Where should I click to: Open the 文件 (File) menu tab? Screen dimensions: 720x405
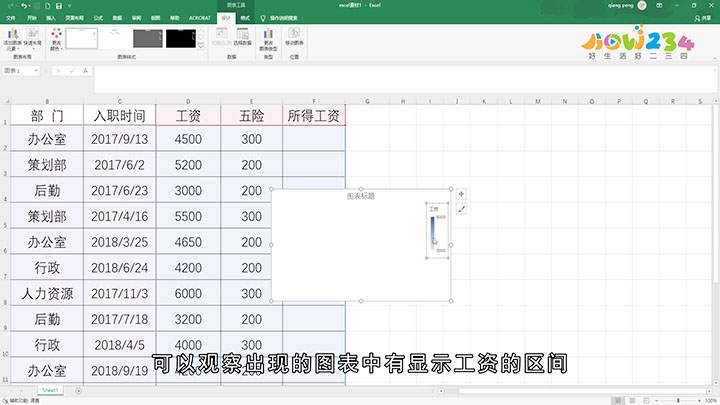(x=11, y=18)
